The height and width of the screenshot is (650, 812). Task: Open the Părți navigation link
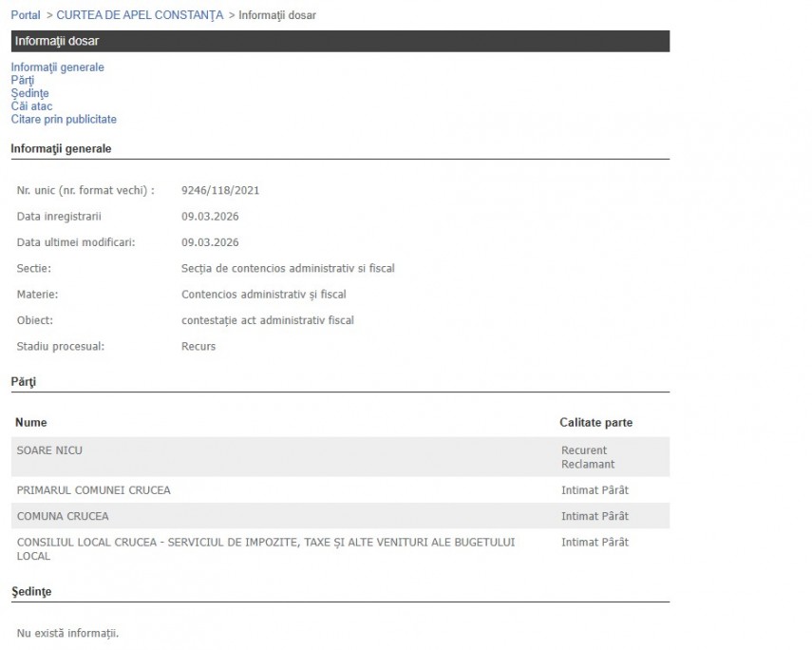coord(23,81)
